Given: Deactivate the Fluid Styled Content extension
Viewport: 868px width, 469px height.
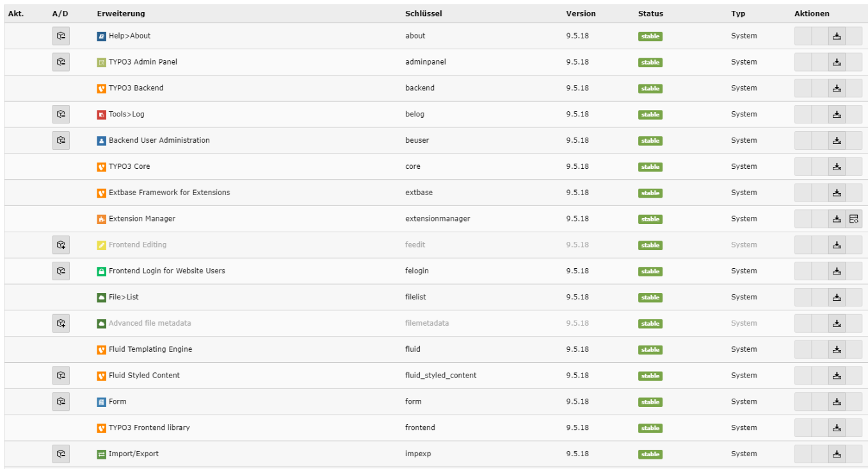Looking at the screenshot, I should point(61,376).
